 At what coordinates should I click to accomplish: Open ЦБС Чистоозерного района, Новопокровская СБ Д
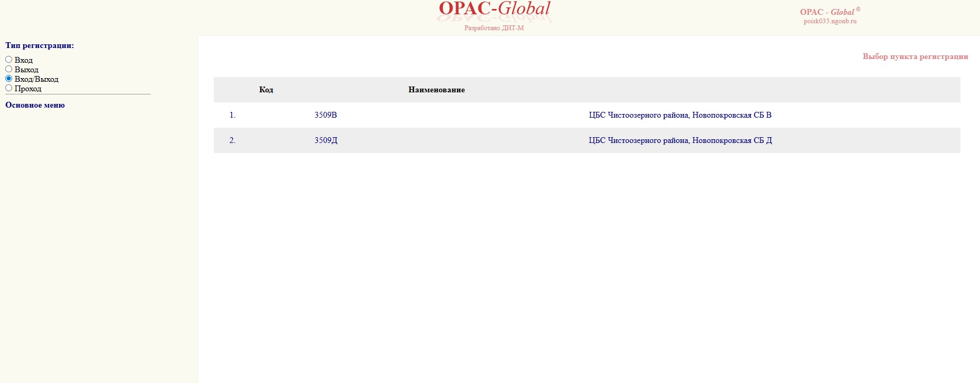(680, 140)
